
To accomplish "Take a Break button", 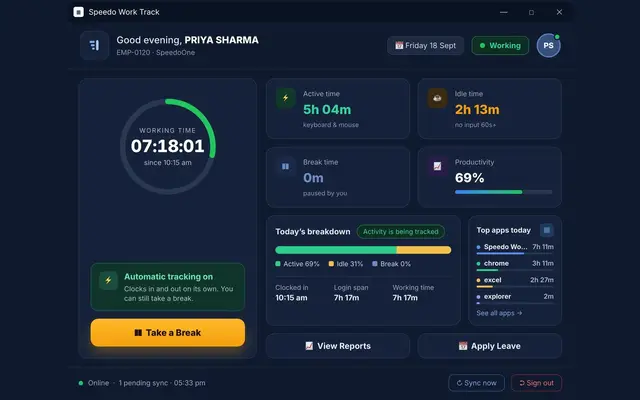I will tap(168, 333).
